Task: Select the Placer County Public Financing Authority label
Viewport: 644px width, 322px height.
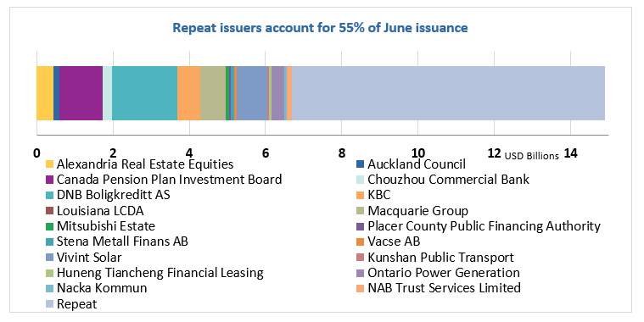Action: [484, 226]
